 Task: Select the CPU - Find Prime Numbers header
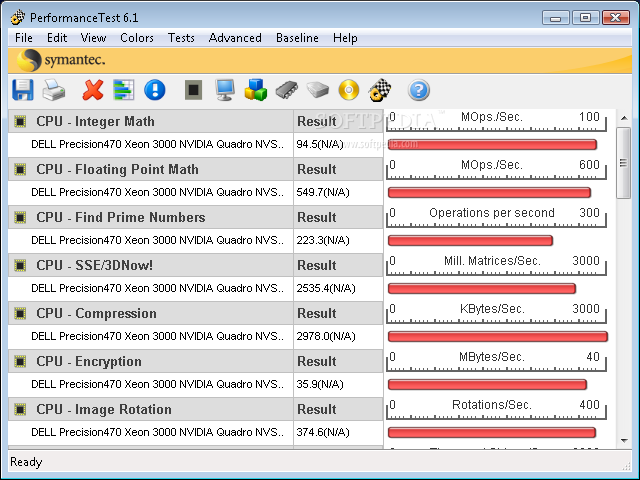[151, 217]
